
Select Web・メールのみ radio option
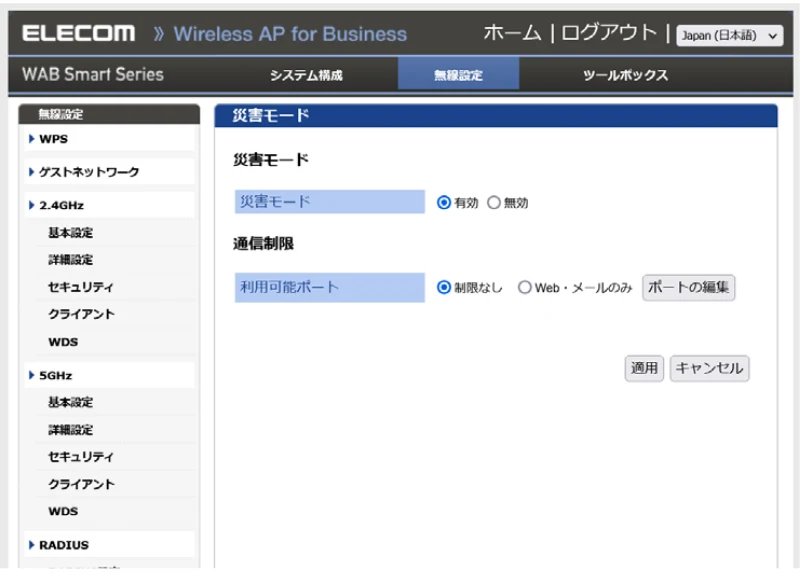pos(524,287)
